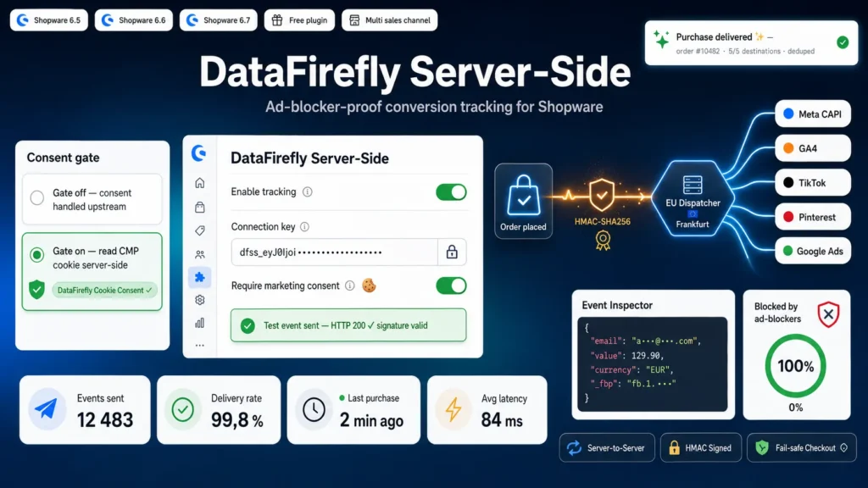The width and height of the screenshot is (868, 488).
Task: Toggle the Require marketing consent switch
Action: [x=451, y=286]
